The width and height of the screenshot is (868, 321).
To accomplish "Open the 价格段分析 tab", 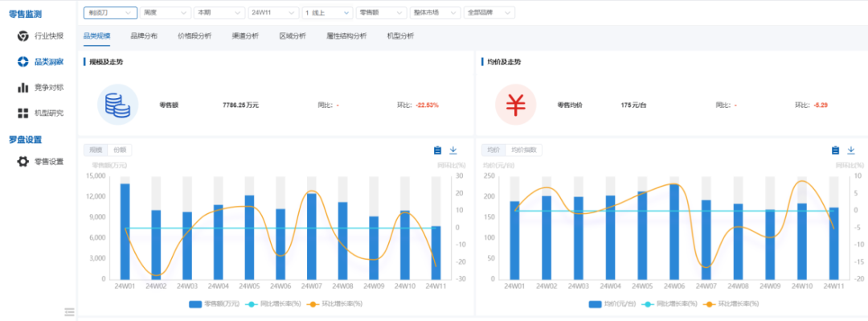I will coord(194,36).
